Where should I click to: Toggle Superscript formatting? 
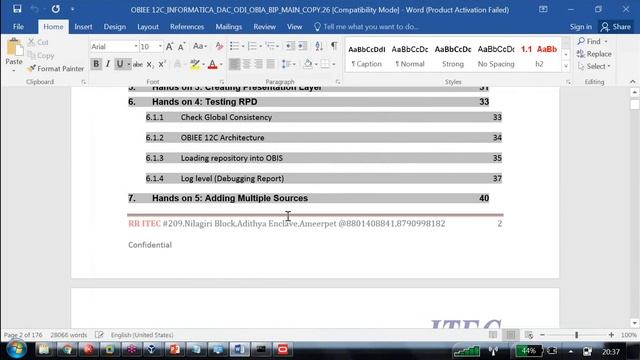click(162, 64)
